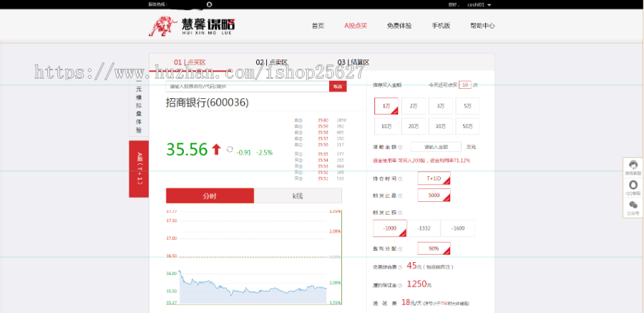Click the -0.91 price change value
644x313 pixels.
244,153
